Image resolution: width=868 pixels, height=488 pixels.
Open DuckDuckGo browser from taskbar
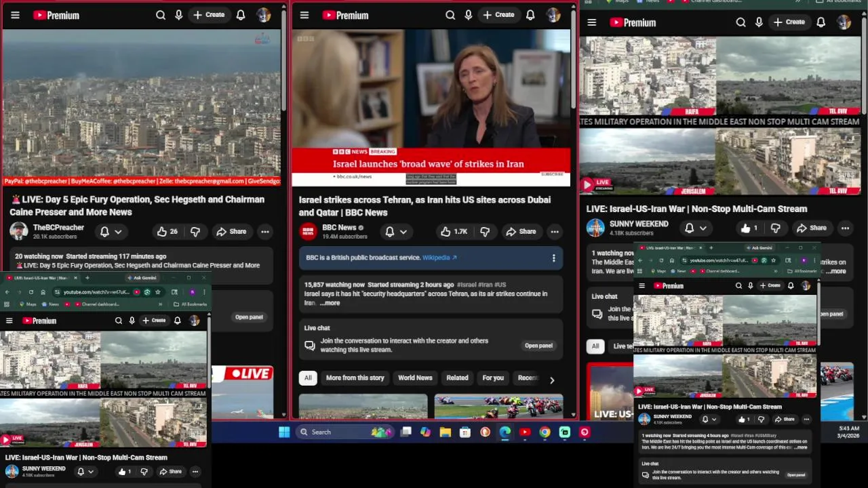(486, 432)
